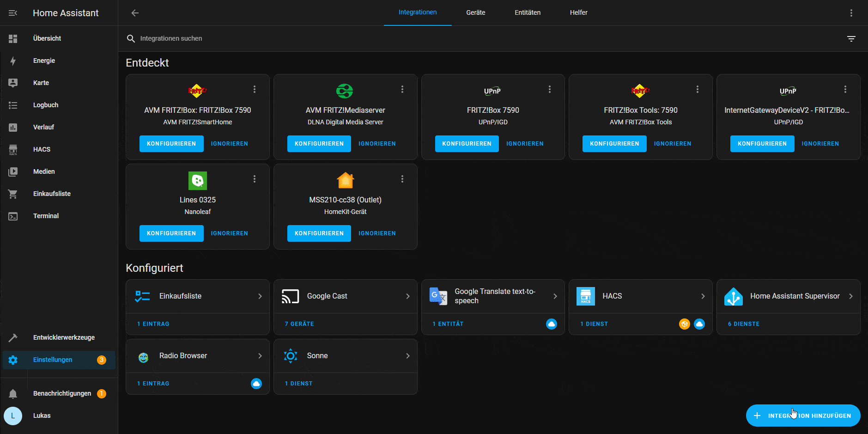This screenshot has height=434, width=868.
Task: Open Entwicklerwerkzeuge in the sidebar
Action: (64, 337)
